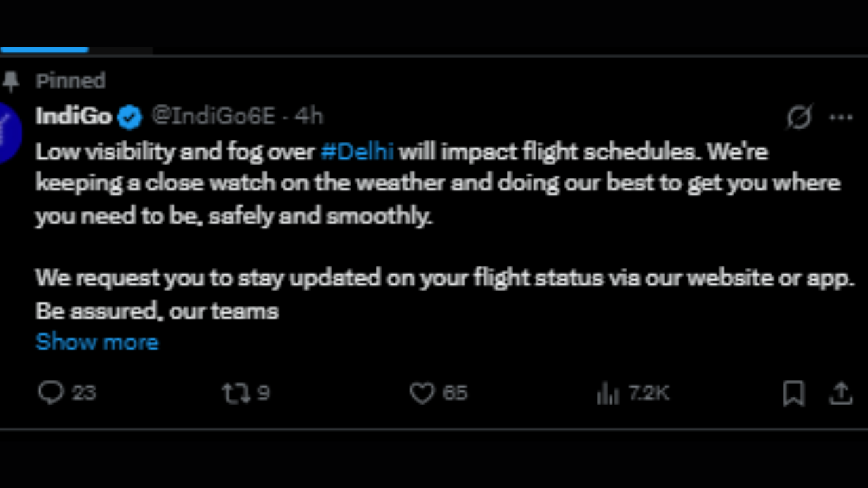
Task: Open the tweet's more options menu
Action: (842, 116)
